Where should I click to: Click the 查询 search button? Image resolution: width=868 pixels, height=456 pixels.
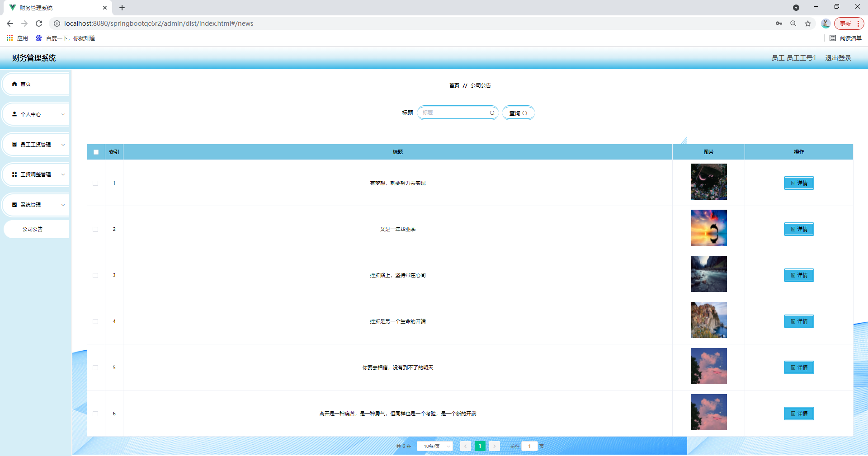518,113
